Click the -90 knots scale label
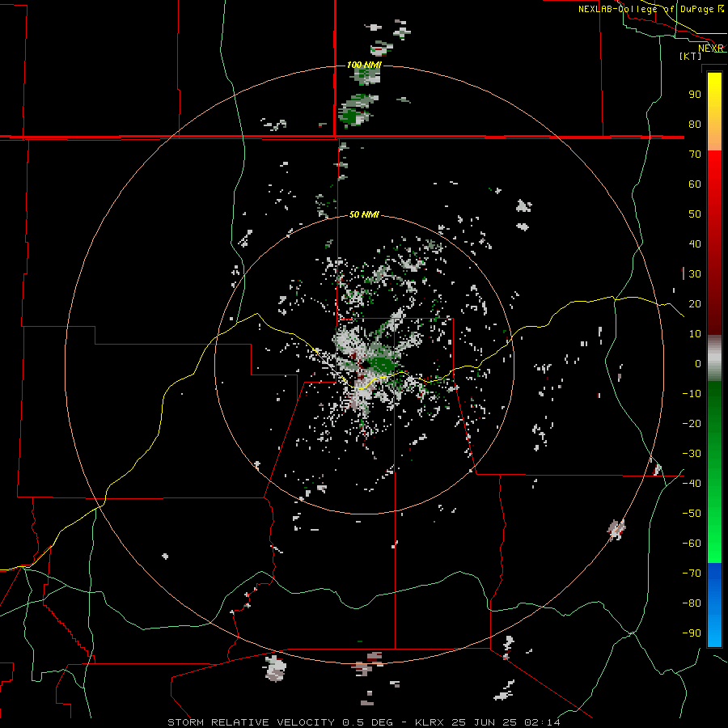This screenshot has width=728, height=728. (x=692, y=633)
